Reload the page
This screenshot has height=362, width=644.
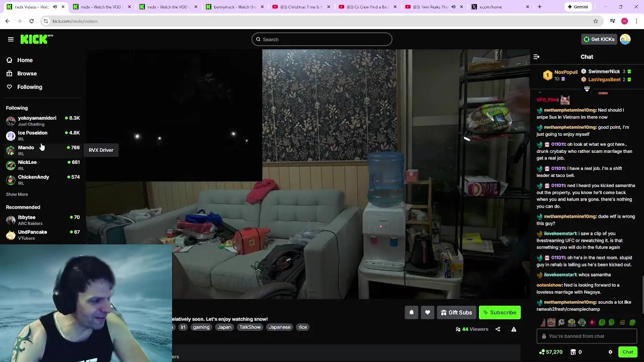[x=31, y=21]
